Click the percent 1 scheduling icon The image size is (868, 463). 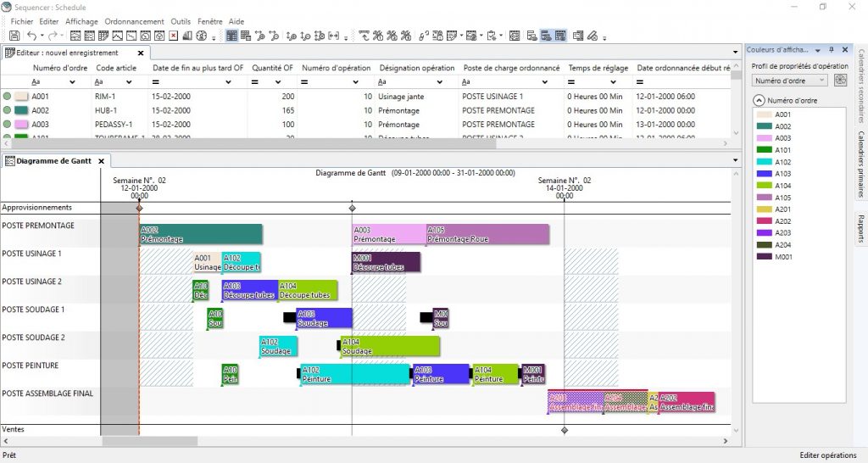(x=377, y=36)
